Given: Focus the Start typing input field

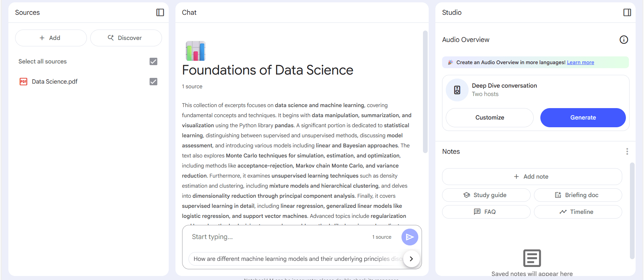Looking at the screenshot, I should point(278,237).
